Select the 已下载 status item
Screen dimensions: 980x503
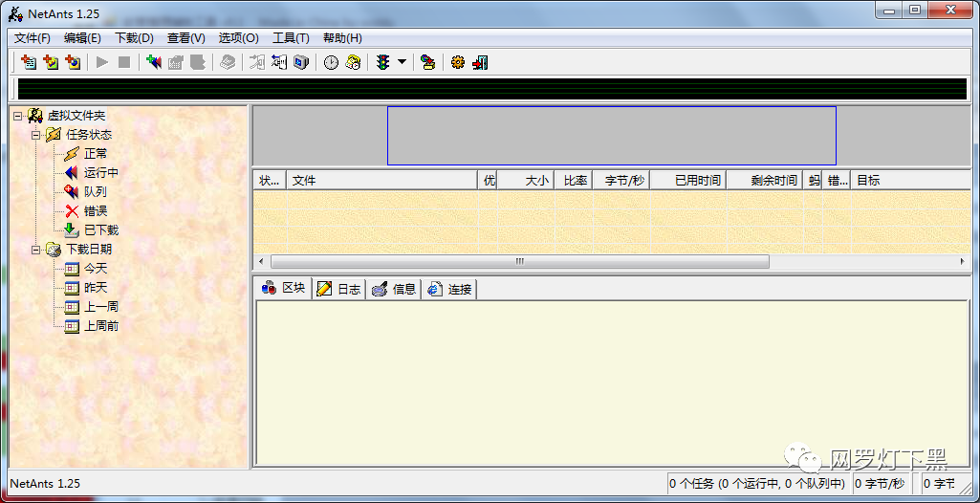coord(101,230)
